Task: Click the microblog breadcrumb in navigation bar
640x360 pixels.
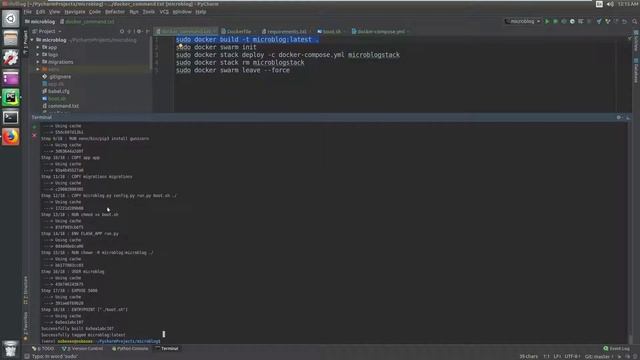Action: pyautogui.click(x=40, y=22)
